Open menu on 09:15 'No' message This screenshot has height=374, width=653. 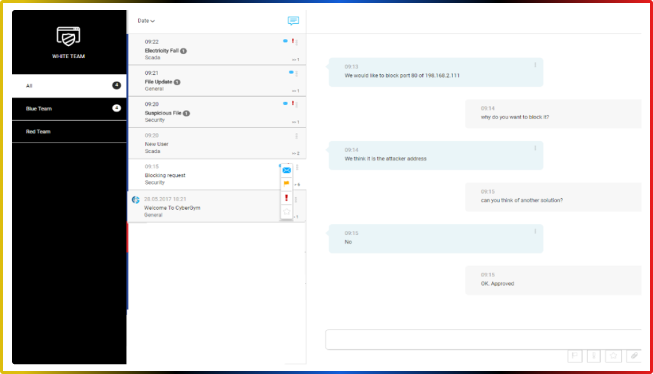click(535, 232)
